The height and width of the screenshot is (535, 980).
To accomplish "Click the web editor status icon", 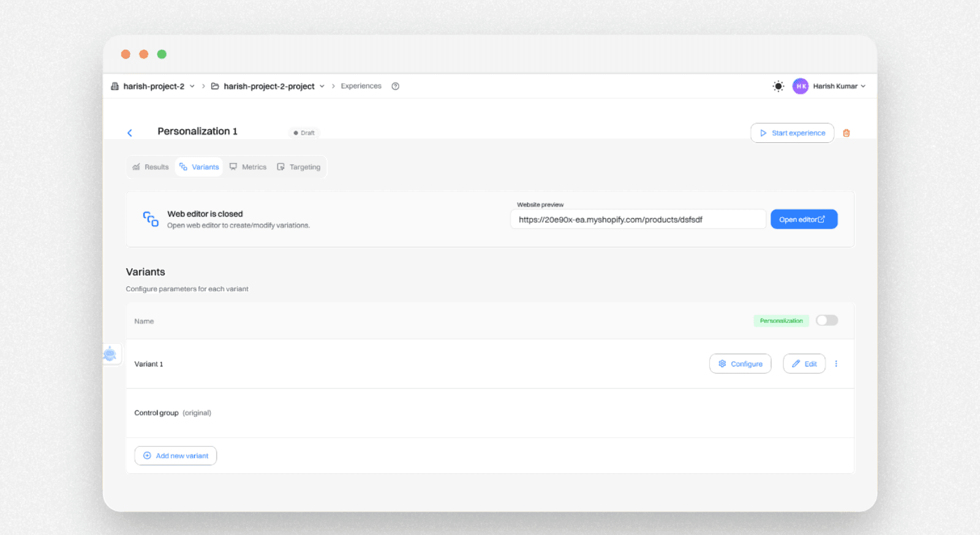I will coord(151,219).
